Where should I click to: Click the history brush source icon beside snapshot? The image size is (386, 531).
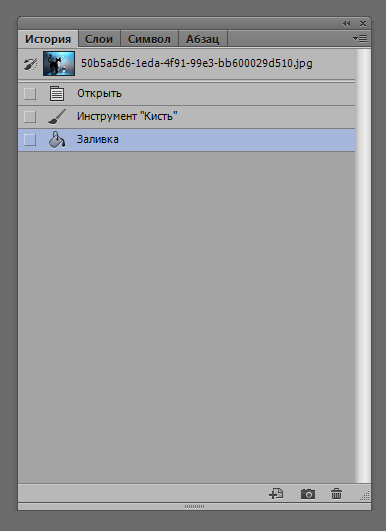30,64
